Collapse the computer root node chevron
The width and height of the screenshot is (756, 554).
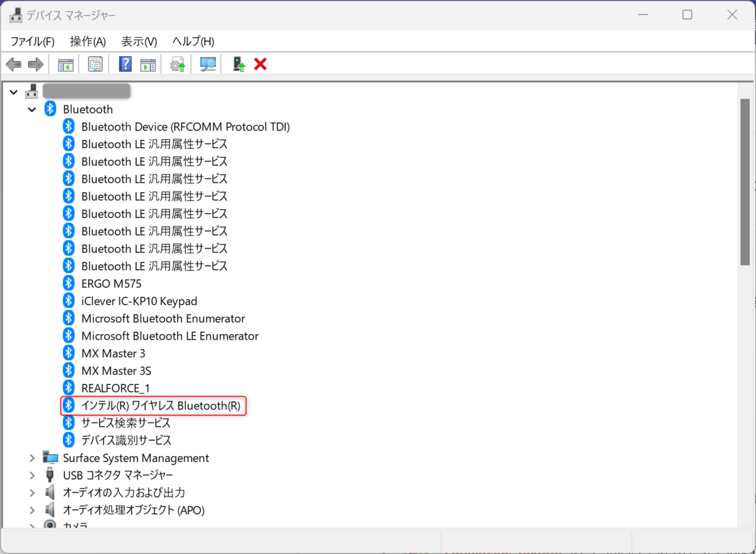(14, 92)
